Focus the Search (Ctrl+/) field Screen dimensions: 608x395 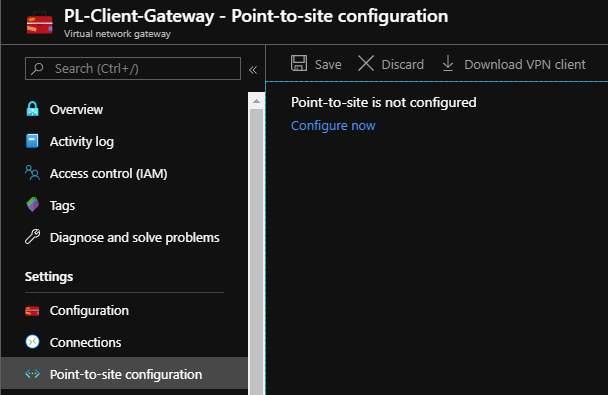[x=133, y=69]
